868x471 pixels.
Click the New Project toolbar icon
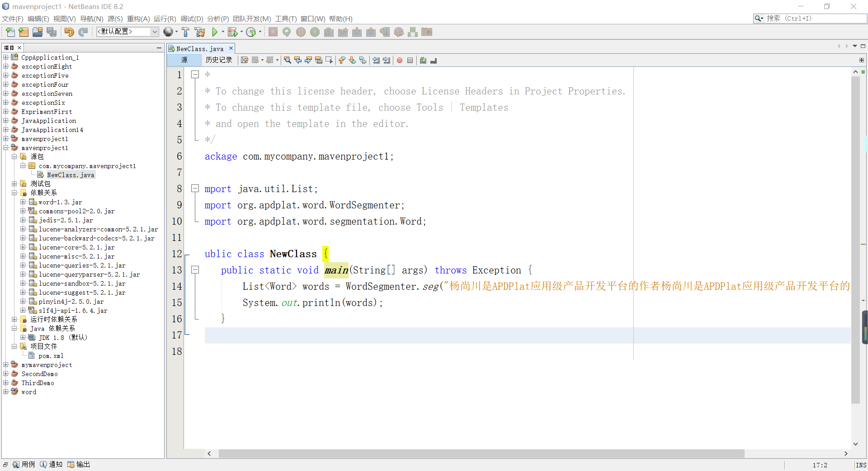tap(24, 32)
